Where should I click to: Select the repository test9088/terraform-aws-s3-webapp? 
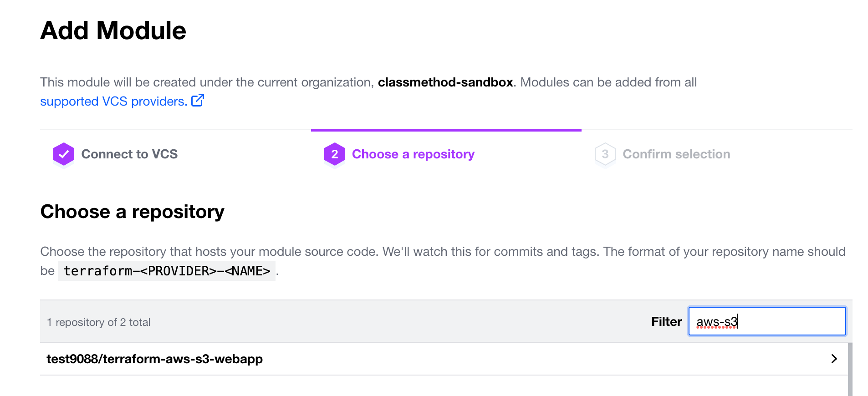[155, 359]
